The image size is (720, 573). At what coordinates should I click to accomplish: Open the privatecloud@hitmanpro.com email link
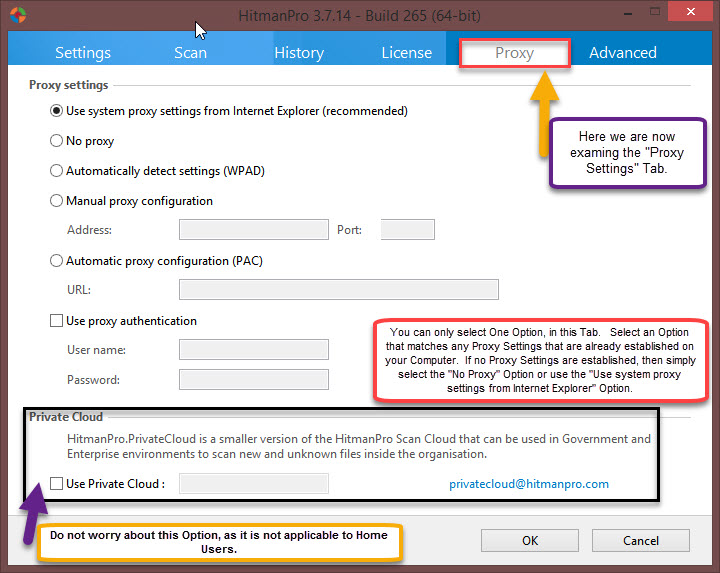coord(529,484)
